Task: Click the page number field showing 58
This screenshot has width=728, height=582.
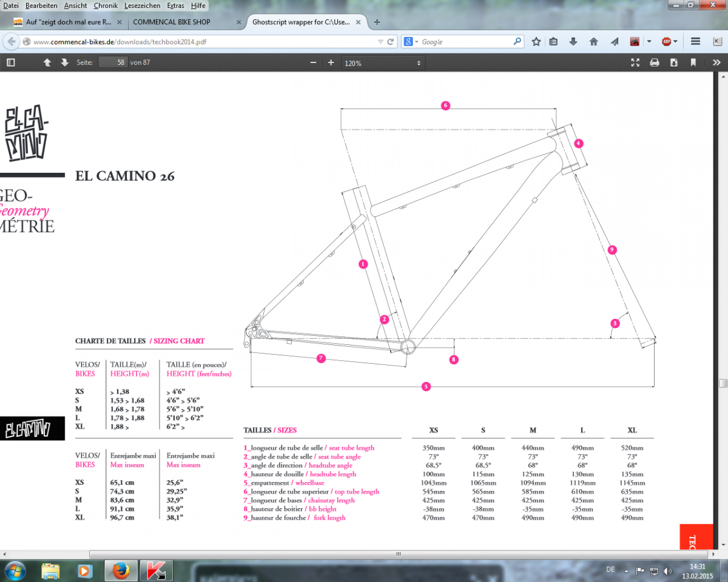Action: (x=112, y=62)
